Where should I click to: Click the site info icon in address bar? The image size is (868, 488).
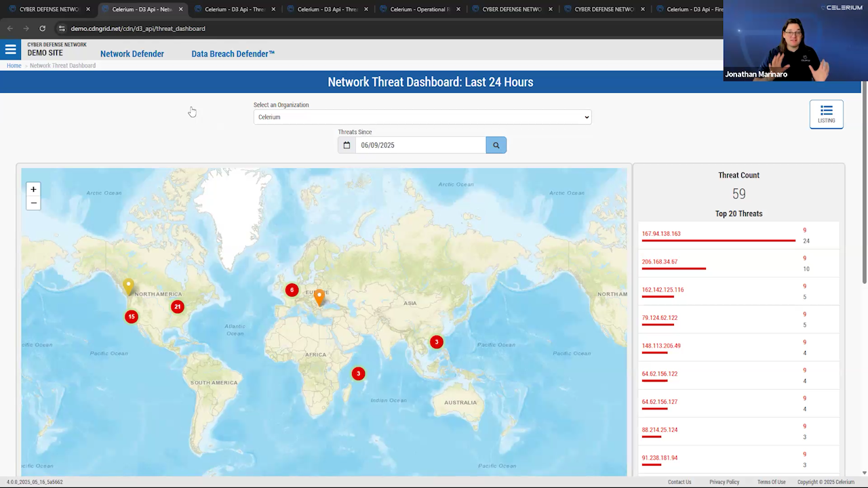point(62,28)
